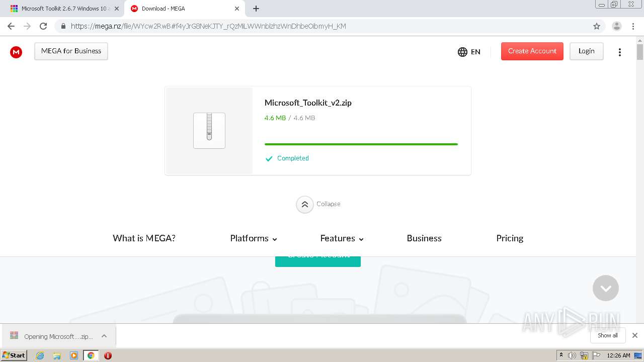
Task: Click the zip file thumbnail icon
Action: pos(209,131)
